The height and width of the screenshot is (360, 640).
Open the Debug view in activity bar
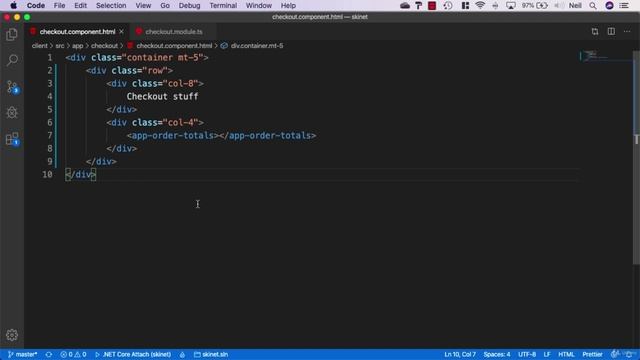(x=12, y=113)
